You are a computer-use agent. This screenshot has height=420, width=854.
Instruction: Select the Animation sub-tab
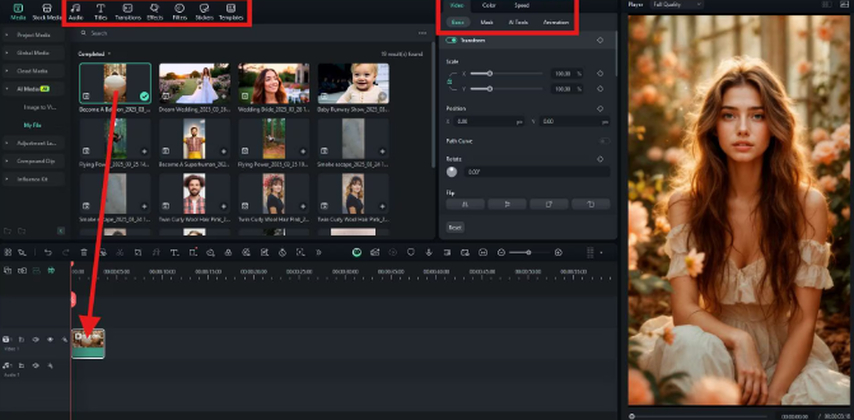[556, 23]
